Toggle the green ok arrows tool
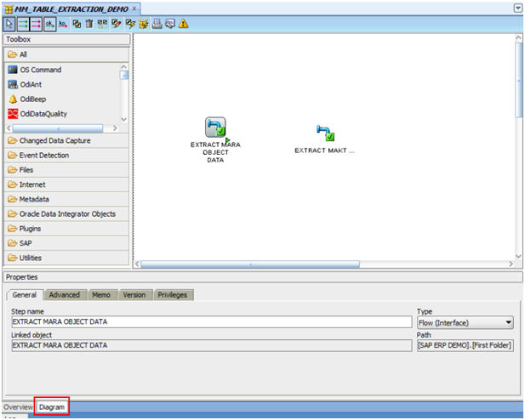Viewport: 525px width, 420px height. (23, 24)
